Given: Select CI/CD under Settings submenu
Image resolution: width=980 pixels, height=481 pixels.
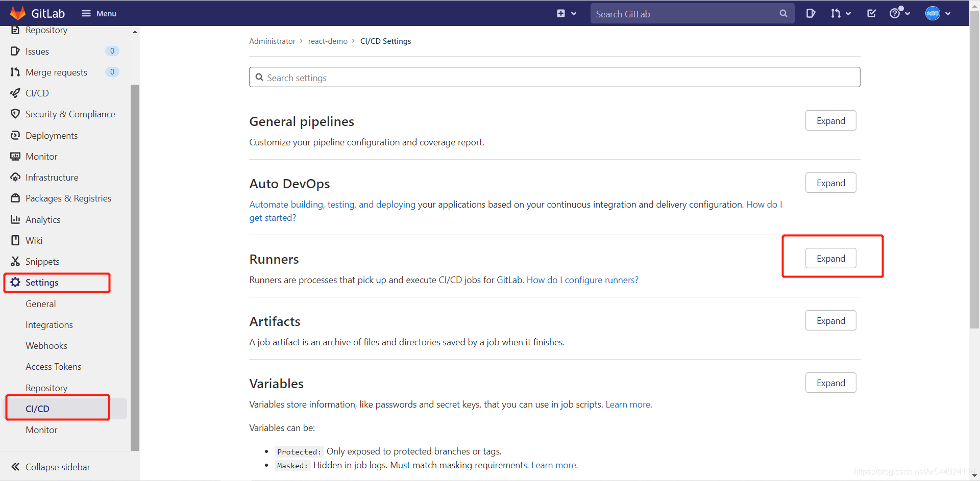Looking at the screenshot, I should coord(37,408).
